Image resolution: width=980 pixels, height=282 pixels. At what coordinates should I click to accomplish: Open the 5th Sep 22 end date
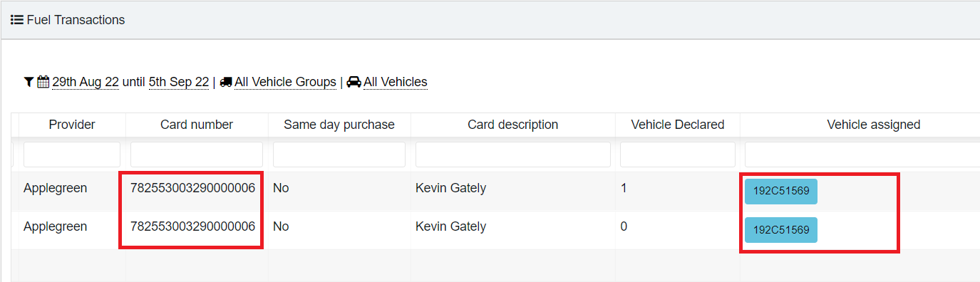click(179, 82)
